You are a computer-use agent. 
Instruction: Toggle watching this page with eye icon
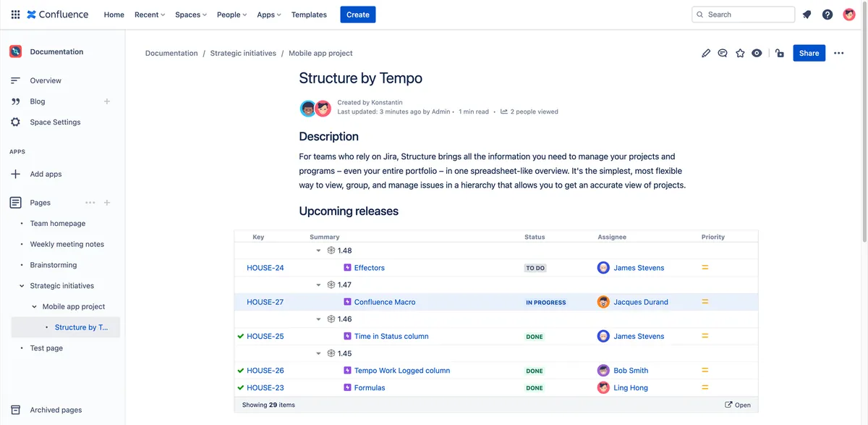point(757,53)
